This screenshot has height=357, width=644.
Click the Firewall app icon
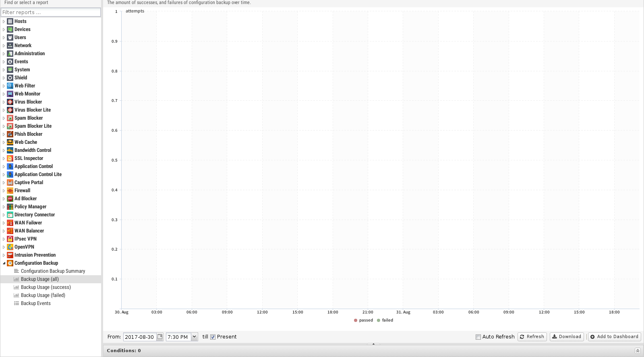tap(10, 191)
